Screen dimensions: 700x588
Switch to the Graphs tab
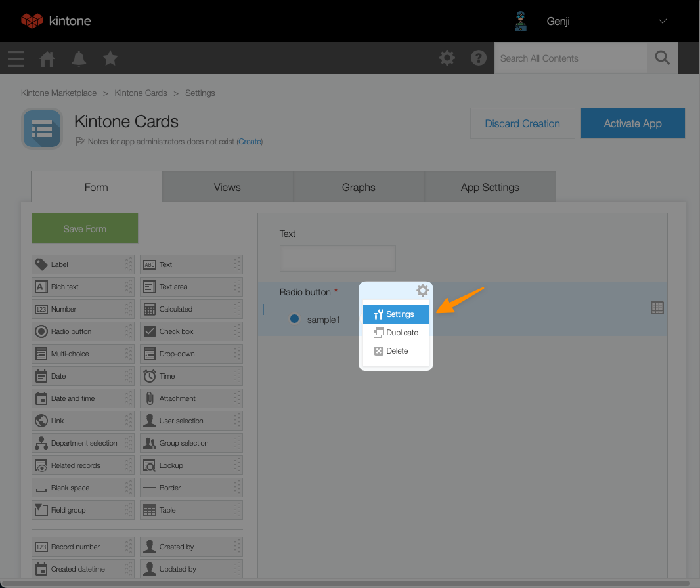359,187
